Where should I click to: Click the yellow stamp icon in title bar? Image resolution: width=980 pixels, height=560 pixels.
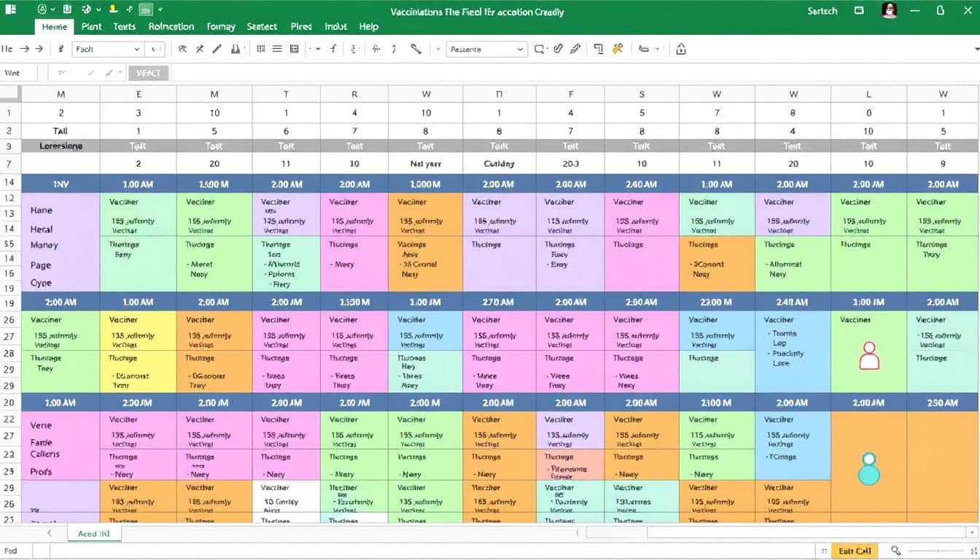(x=113, y=10)
